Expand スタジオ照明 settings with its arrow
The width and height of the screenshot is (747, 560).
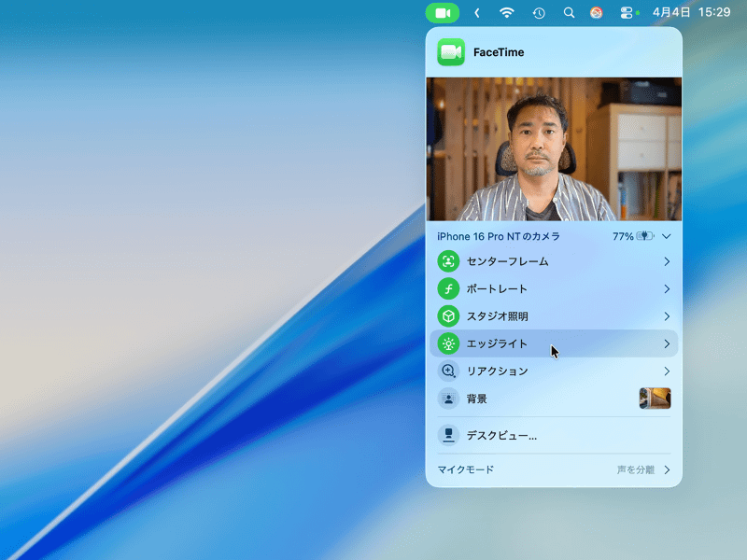tap(666, 316)
